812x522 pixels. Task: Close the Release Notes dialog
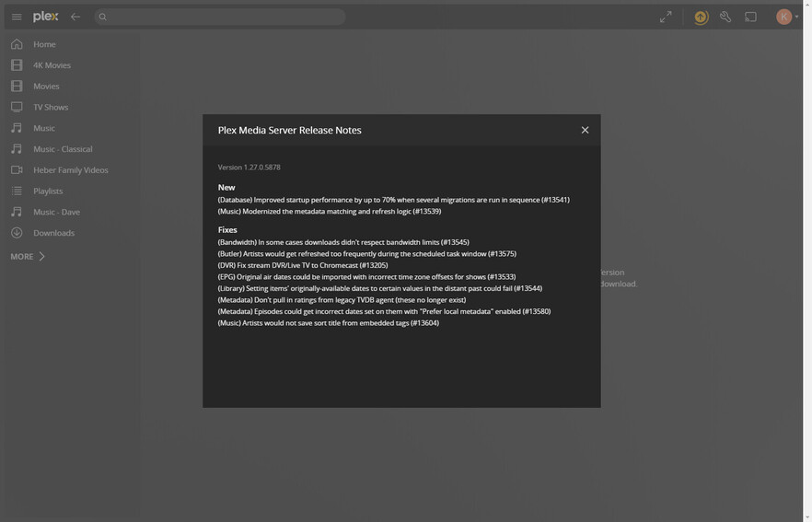click(585, 130)
